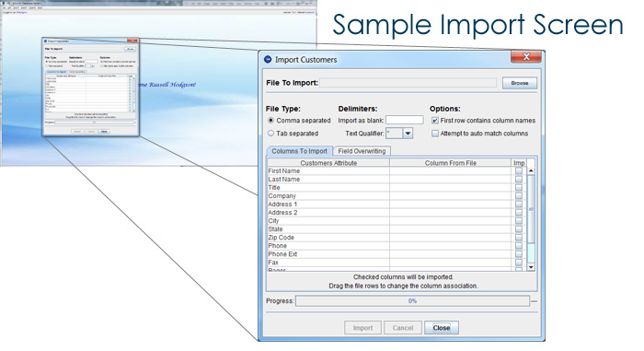Check the import box for State

click(519, 228)
